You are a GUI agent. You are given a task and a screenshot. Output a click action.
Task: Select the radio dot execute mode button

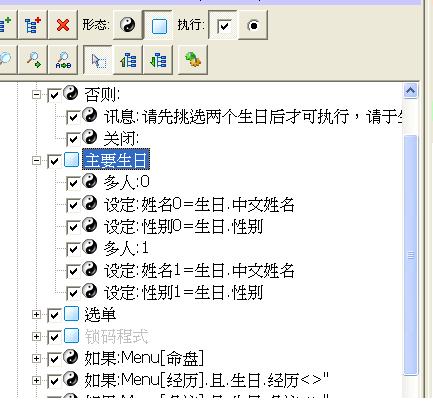253,25
